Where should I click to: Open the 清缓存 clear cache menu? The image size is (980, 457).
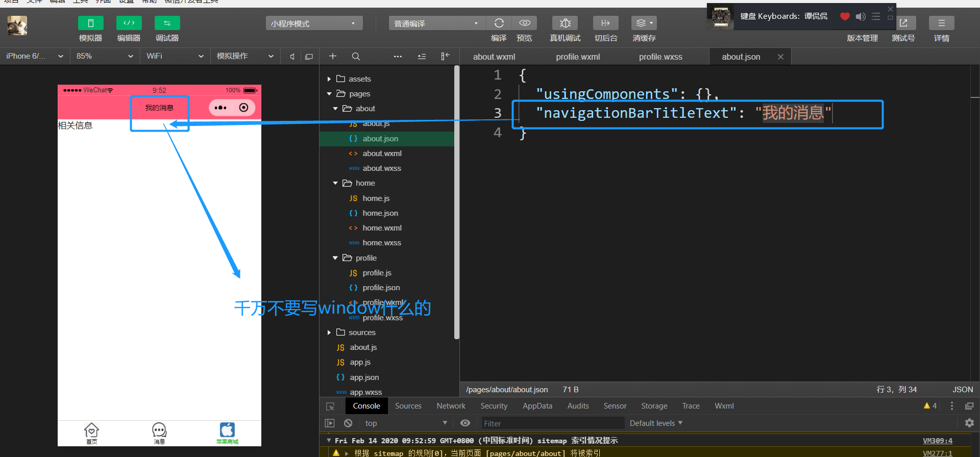pos(644,23)
